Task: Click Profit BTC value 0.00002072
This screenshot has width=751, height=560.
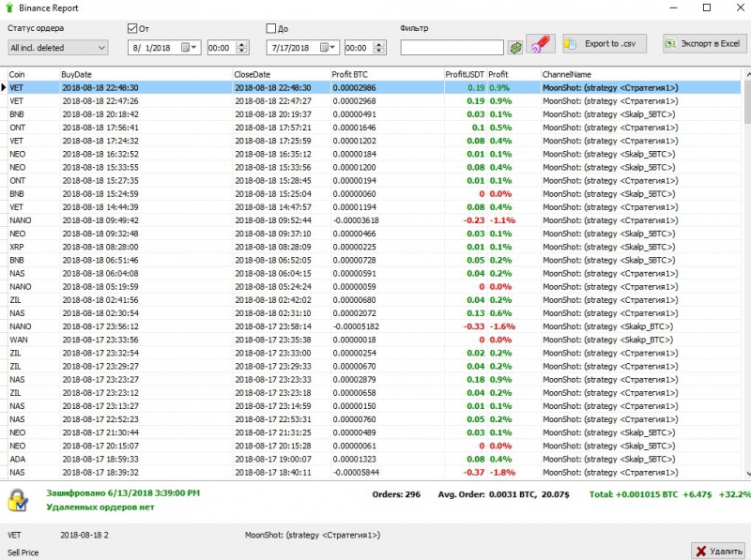Action: [355, 313]
